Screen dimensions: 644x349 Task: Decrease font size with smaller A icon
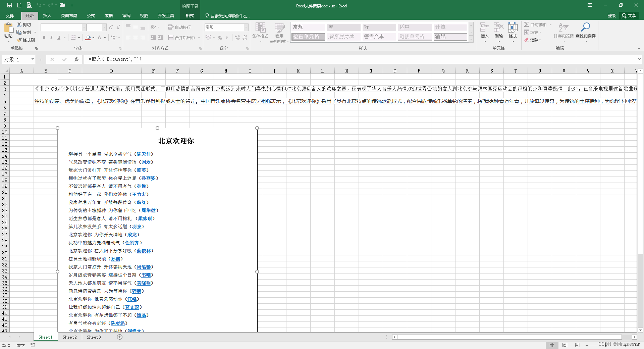click(118, 27)
